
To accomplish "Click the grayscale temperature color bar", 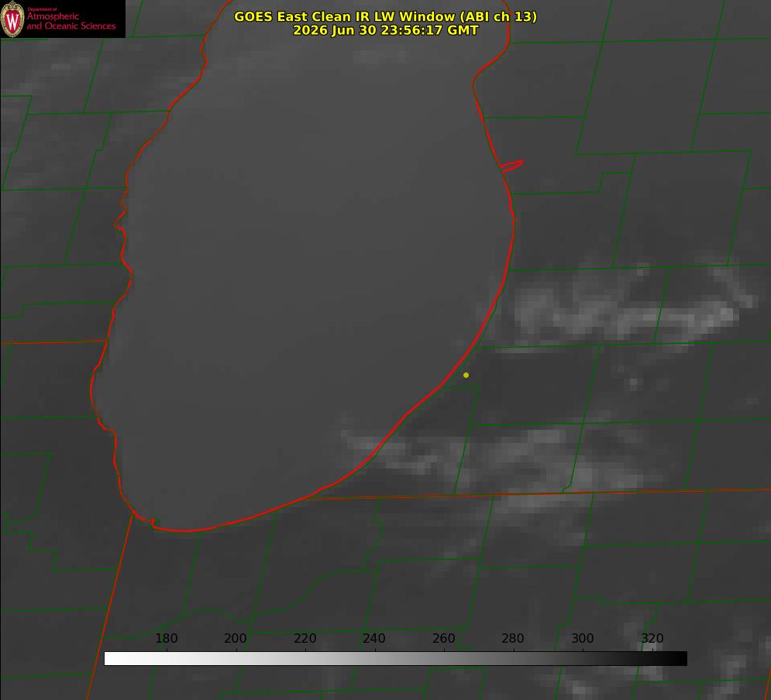I will tap(395, 658).
